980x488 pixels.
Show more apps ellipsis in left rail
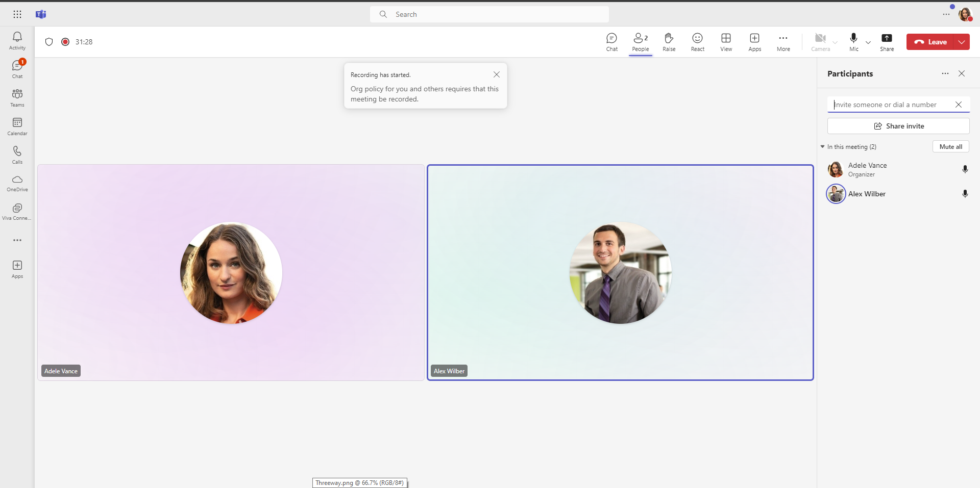[x=17, y=240]
